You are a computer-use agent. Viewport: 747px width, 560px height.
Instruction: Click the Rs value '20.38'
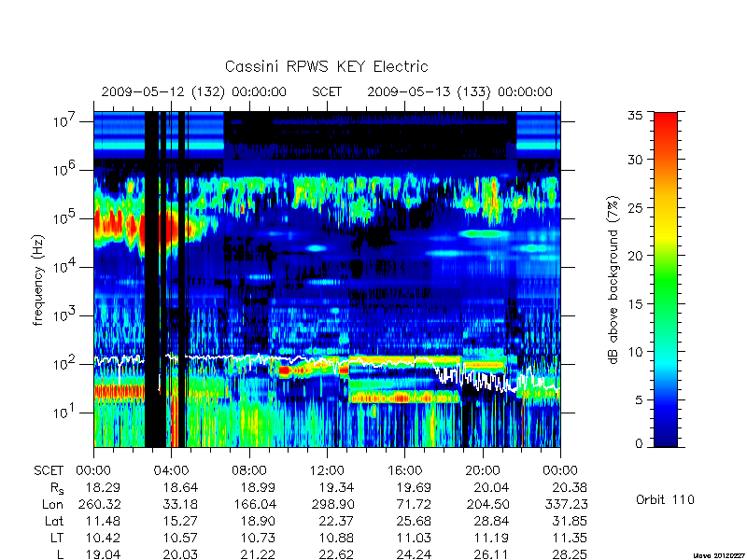(569, 487)
